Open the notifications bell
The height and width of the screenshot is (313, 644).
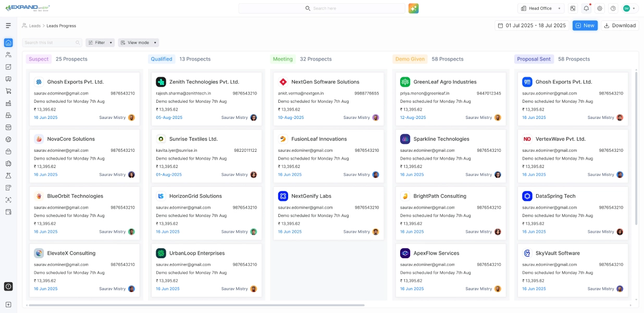(x=587, y=8)
